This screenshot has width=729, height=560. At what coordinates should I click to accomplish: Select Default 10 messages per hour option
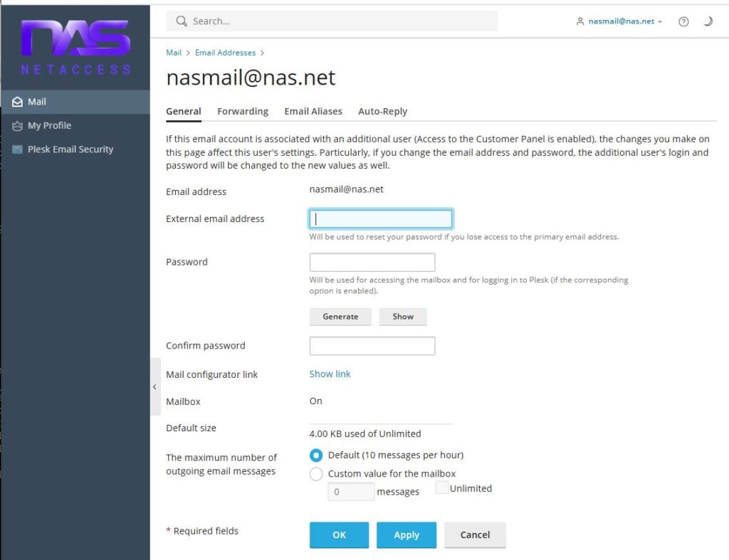316,455
